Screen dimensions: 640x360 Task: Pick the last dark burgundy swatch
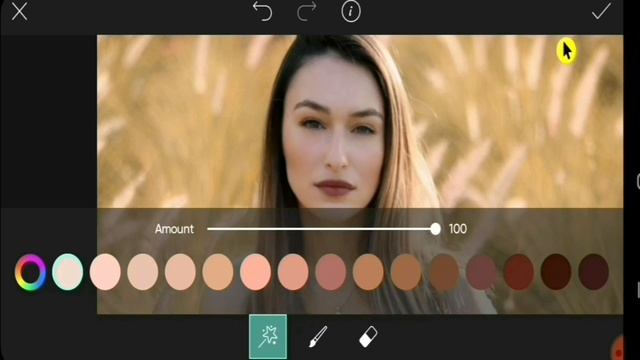click(593, 272)
